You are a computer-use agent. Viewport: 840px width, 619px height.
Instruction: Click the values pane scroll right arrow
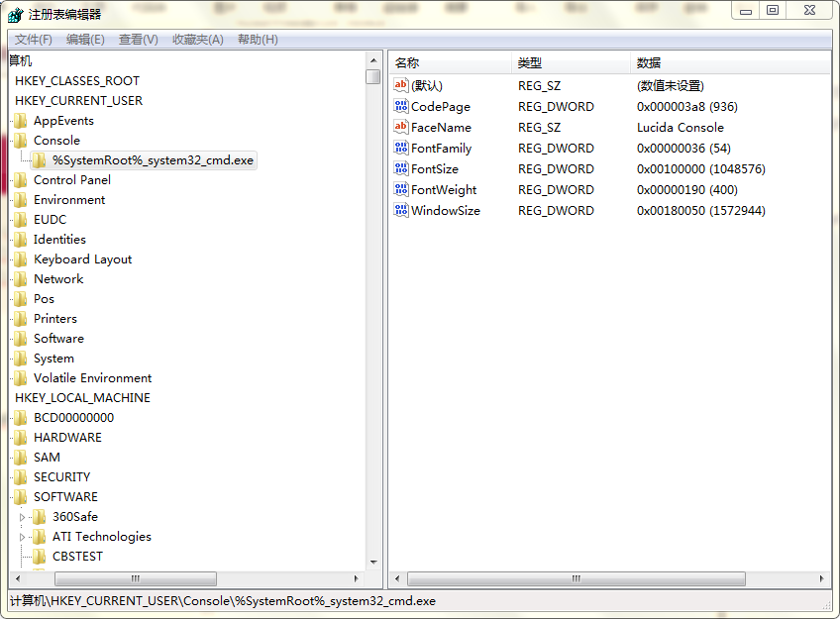click(x=822, y=578)
